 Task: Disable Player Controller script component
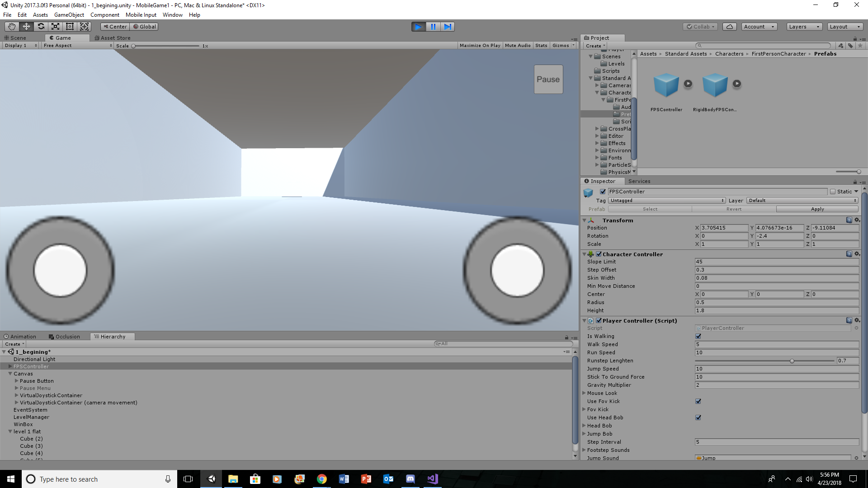tap(599, 320)
